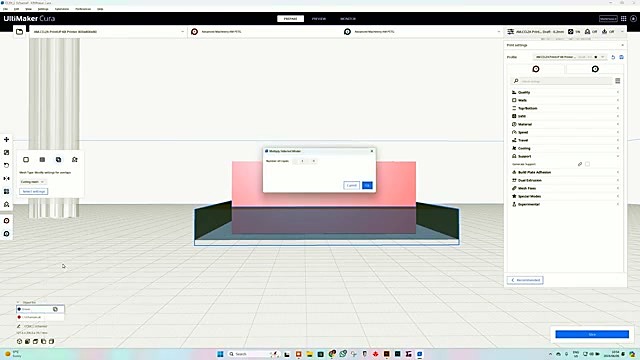Select extruder 2 tab in Print settings
The width and height of the screenshot is (640, 360).
point(595,69)
